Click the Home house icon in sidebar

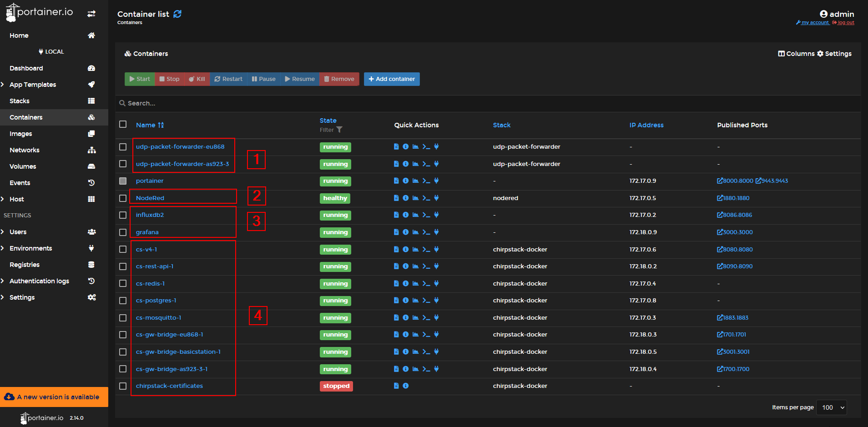point(91,35)
